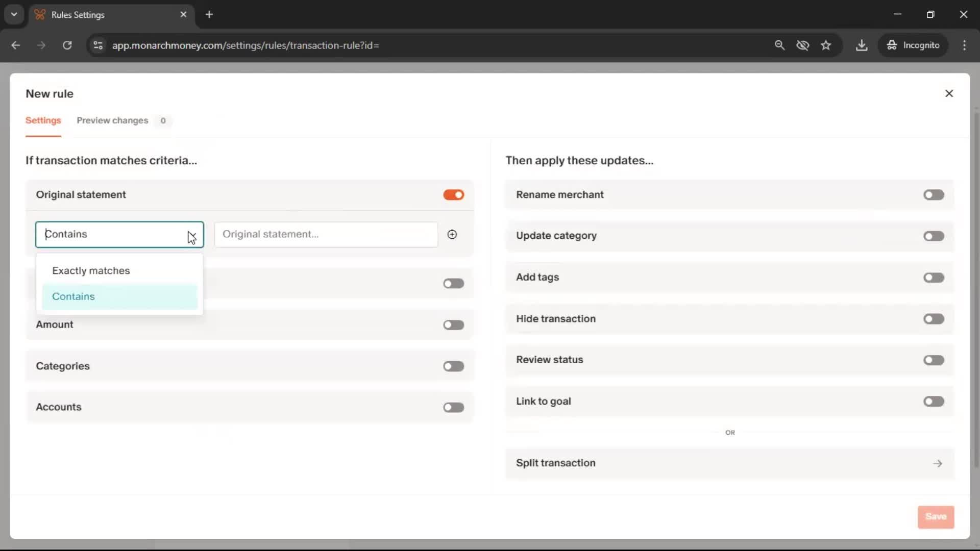
Task: Reload the page
Action: (x=67, y=45)
